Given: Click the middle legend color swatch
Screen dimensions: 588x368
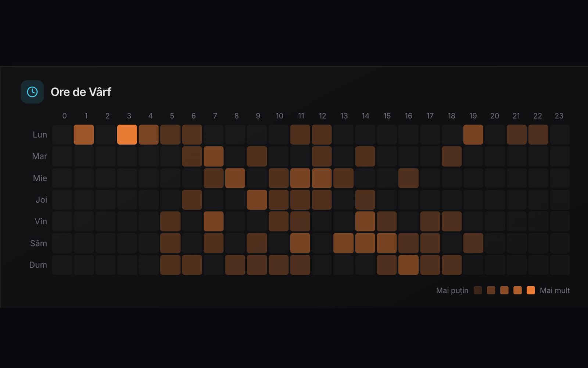Looking at the screenshot, I should coord(504,290).
